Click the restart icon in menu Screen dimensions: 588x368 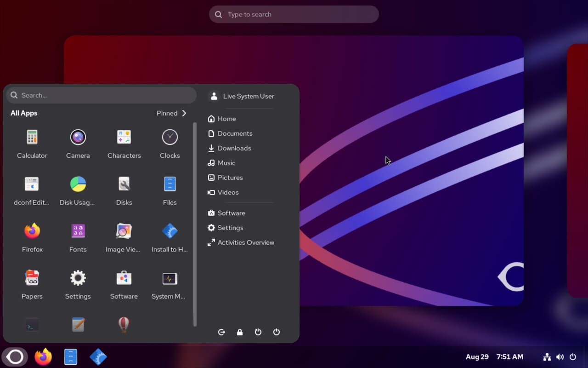click(258, 332)
